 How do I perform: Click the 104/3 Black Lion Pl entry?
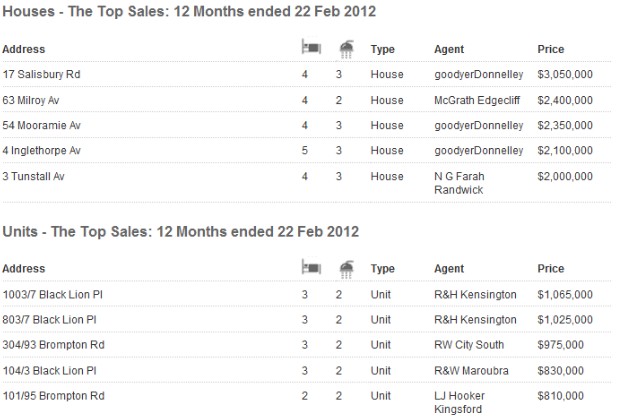49,371
